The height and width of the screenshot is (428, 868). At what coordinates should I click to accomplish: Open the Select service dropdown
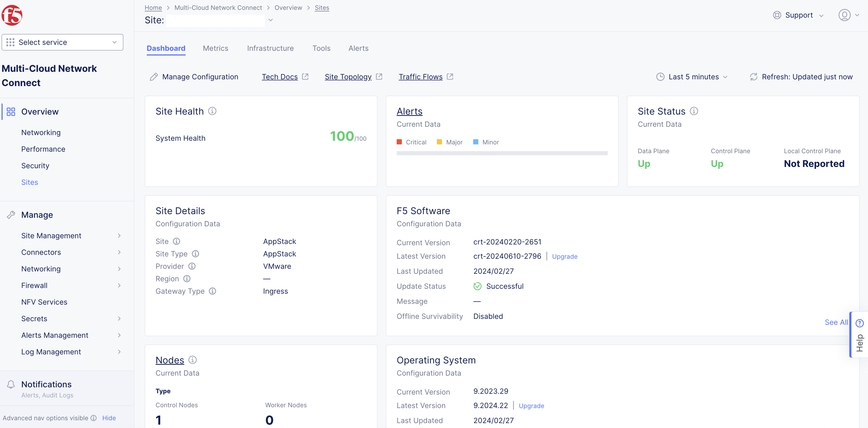(62, 42)
